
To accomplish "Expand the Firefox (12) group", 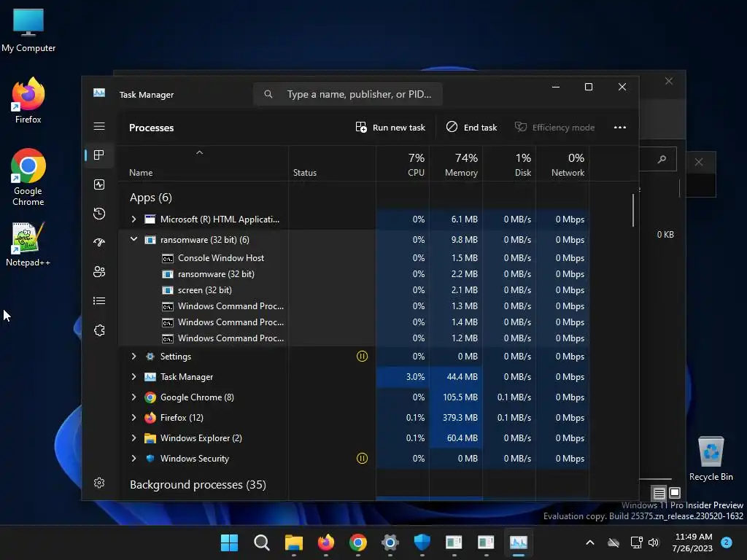I will tap(134, 418).
